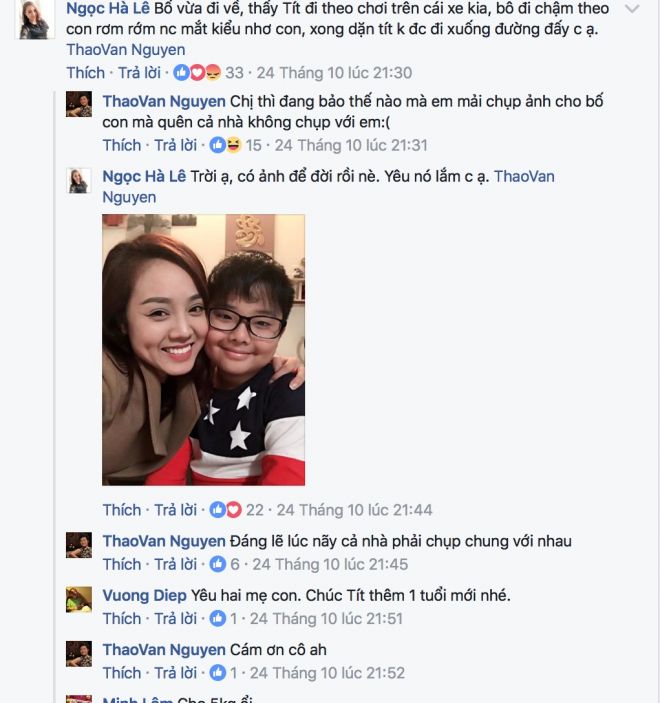The width and height of the screenshot is (660, 703).
Task: Open the timestamp 24 Tháng 10 lúc 21:45
Action: [x=329, y=564]
